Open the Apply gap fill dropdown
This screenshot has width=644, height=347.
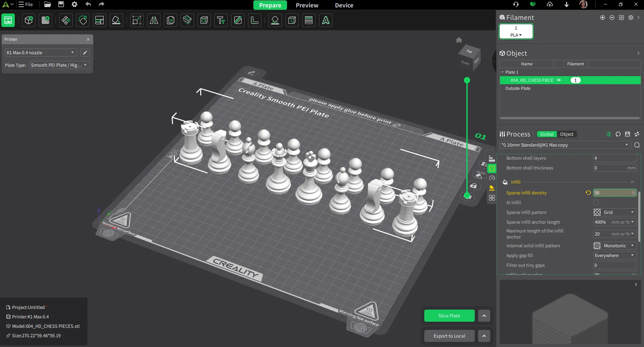coord(615,255)
